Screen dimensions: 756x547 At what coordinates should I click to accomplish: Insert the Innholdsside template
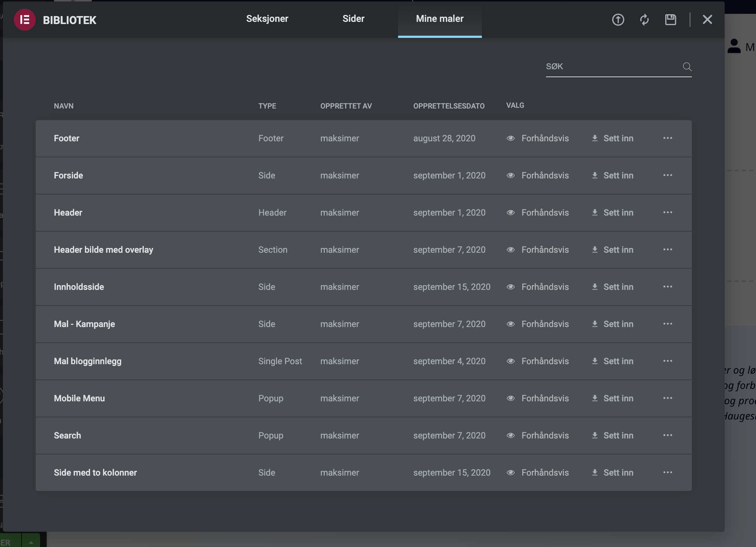[612, 287]
